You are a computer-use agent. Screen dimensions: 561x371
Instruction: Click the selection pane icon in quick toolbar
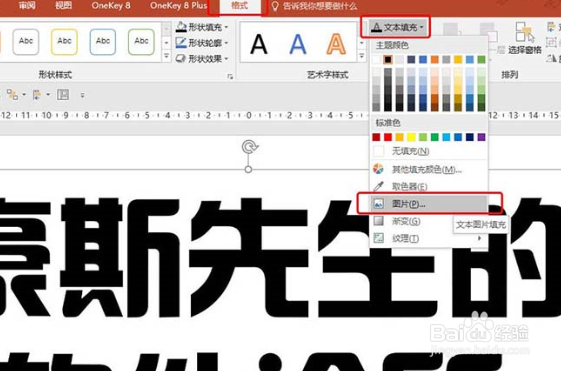[63, 94]
